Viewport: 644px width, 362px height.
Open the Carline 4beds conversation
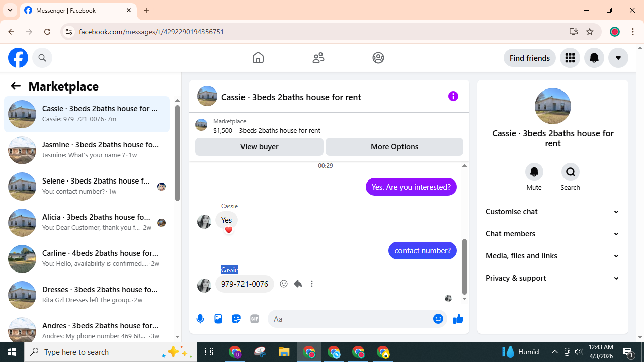[87, 259]
